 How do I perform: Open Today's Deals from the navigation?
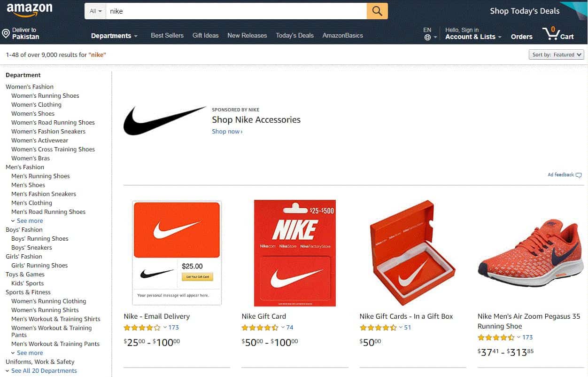tap(294, 35)
